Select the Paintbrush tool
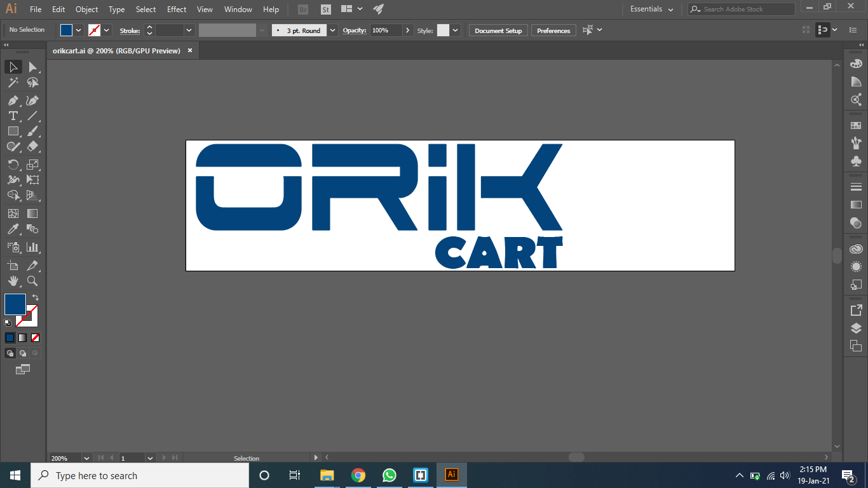 point(33,131)
